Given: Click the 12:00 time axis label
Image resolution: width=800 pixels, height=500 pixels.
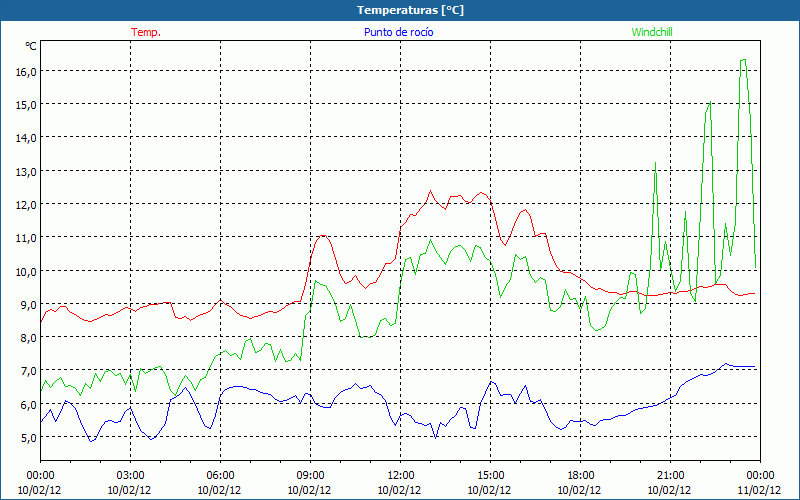Looking at the screenshot, I should point(401,476).
